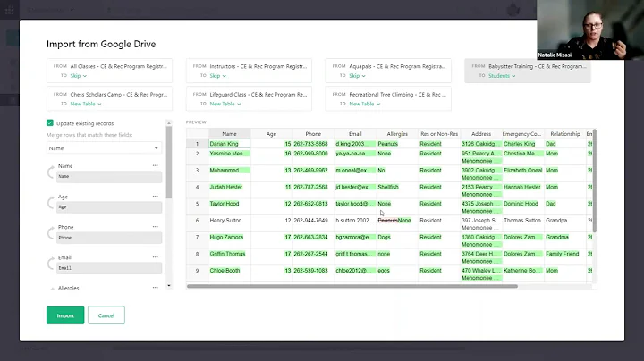The image size is (644, 361).
Task: Select the Taylor Hood name cell
Action: pyautogui.click(x=229, y=207)
